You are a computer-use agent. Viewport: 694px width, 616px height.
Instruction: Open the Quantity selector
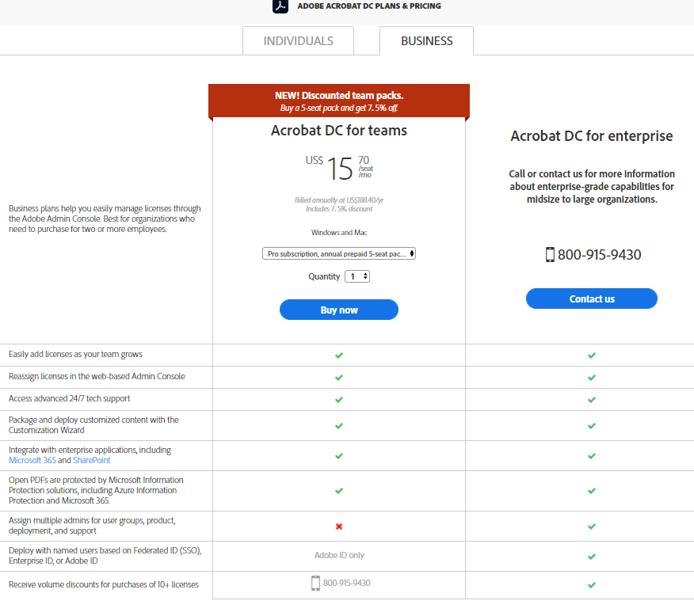coord(357,276)
